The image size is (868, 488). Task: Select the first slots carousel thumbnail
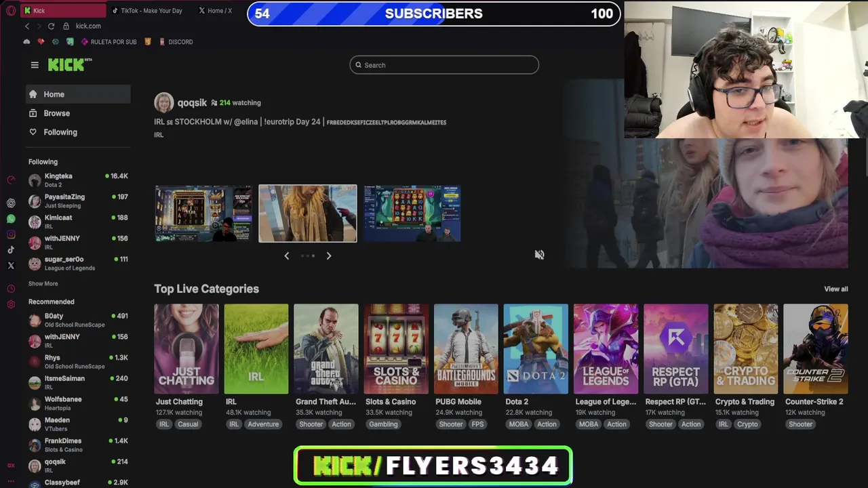[203, 213]
